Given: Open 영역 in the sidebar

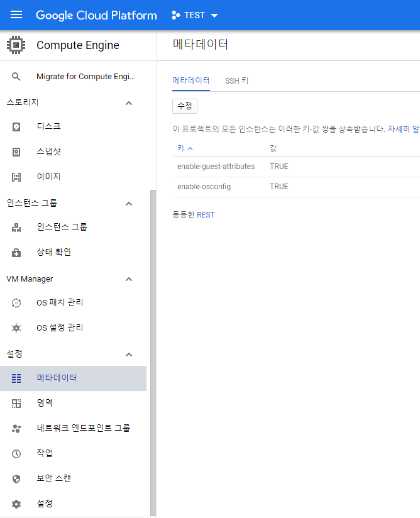Looking at the screenshot, I should tap(45, 403).
